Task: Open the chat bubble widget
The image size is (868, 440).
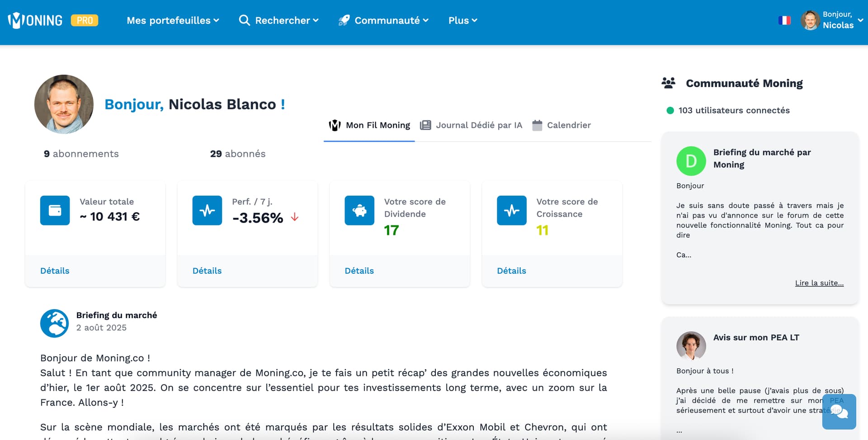Action: pos(839,412)
